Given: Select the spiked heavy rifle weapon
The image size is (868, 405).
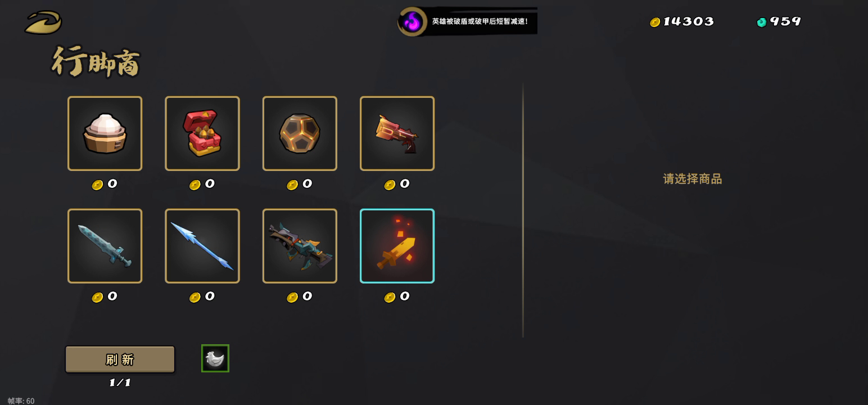Looking at the screenshot, I should click(300, 246).
